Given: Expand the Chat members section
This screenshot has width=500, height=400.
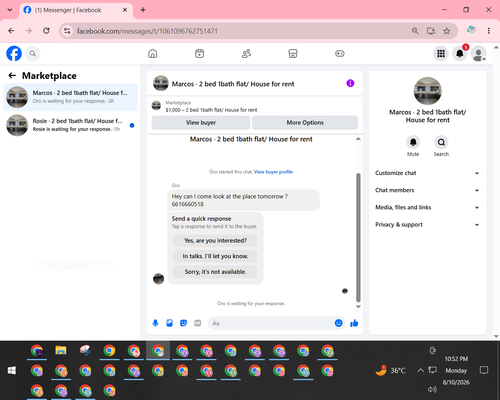Looking at the screenshot, I should 427,190.
